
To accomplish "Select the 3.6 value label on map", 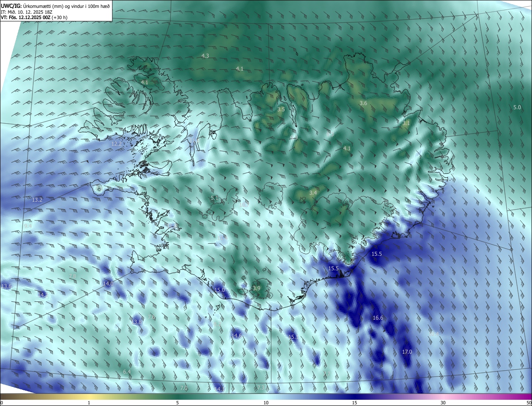I will click(363, 103).
